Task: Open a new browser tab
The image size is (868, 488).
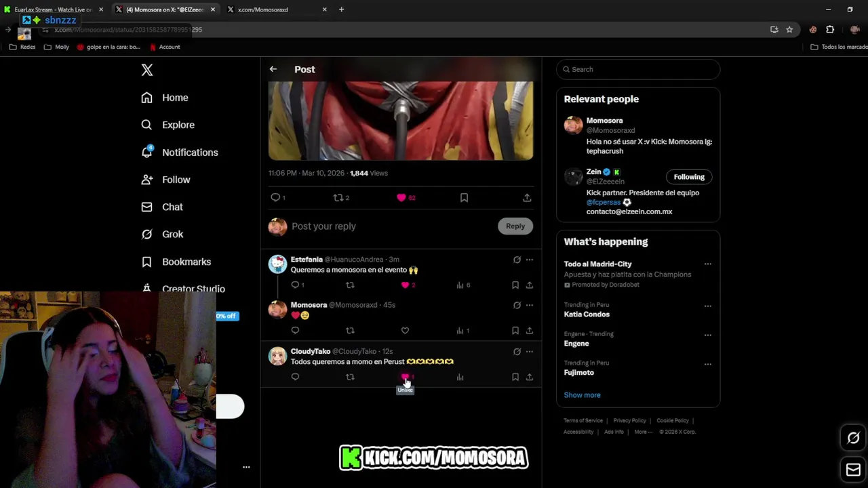Action: tap(341, 9)
